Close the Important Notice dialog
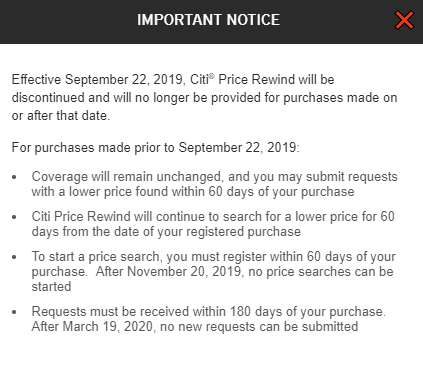Viewport: 423px width, 366px height. click(404, 20)
